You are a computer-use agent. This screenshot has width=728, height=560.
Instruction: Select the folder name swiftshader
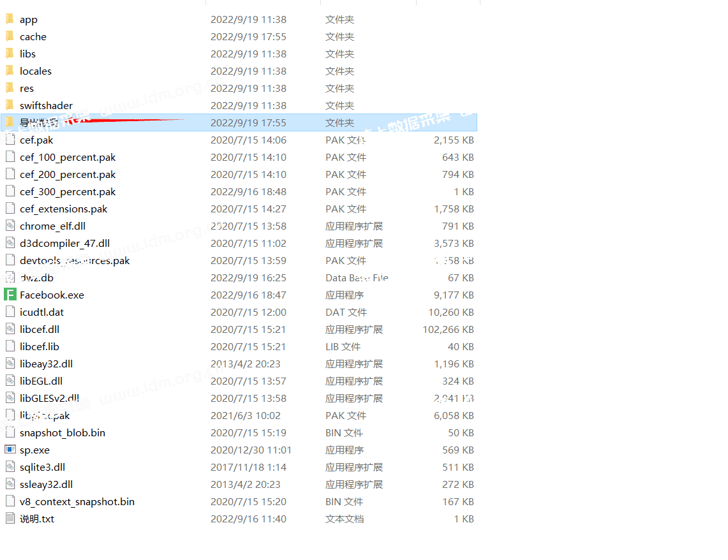[x=47, y=105]
